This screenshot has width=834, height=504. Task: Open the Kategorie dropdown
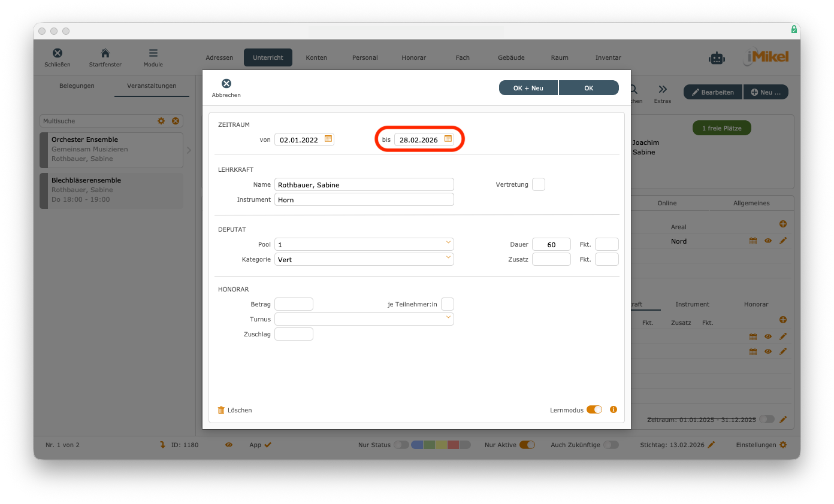tap(448, 258)
